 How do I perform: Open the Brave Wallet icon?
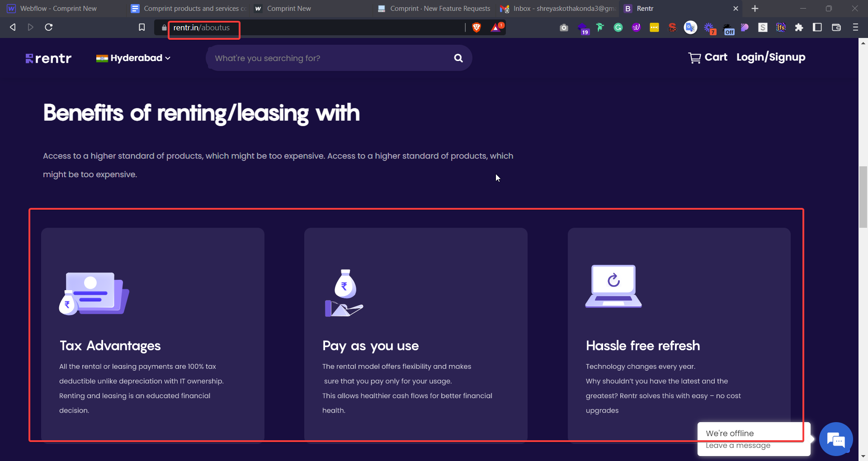coord(836,28)
